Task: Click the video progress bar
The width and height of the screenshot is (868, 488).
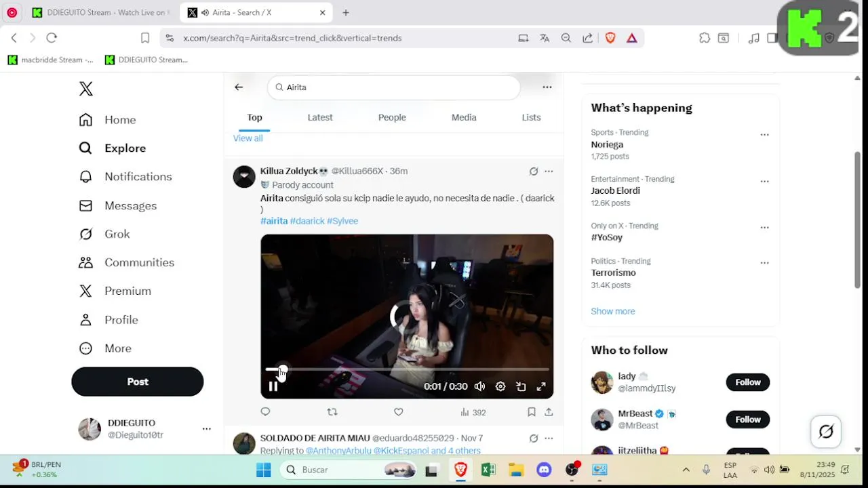Action: (407, 370)
